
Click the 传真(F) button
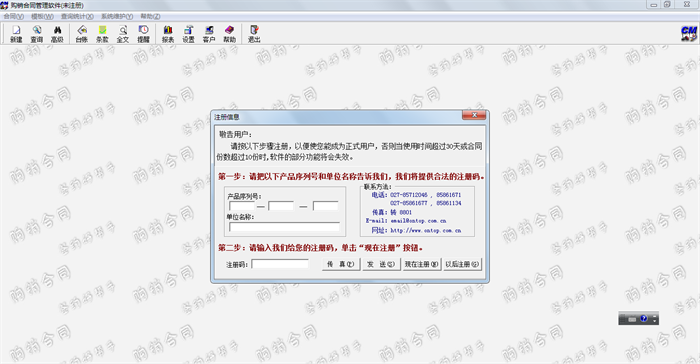tap(341, 264)
